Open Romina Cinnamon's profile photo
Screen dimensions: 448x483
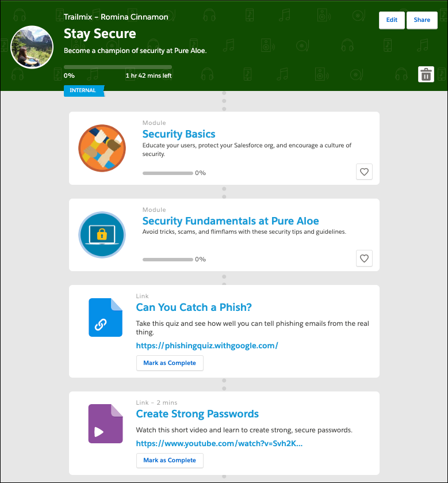click(x=32, y=47)
